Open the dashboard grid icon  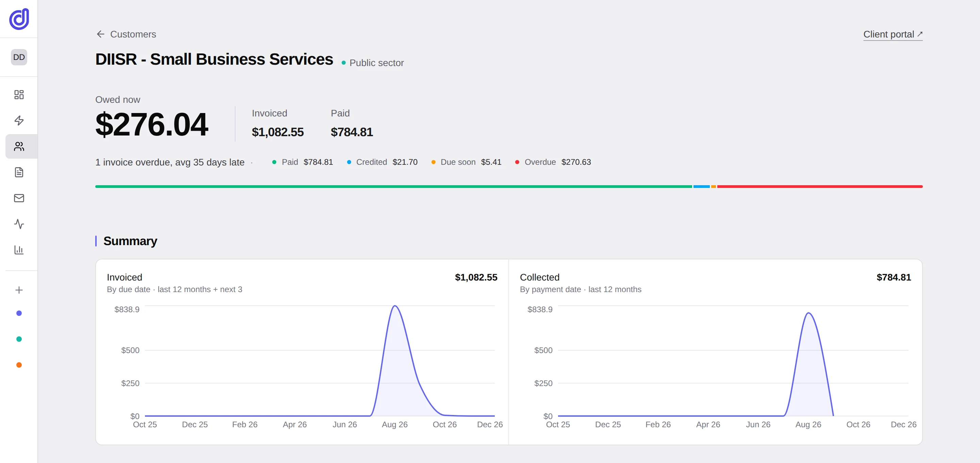tap(19, 94)
